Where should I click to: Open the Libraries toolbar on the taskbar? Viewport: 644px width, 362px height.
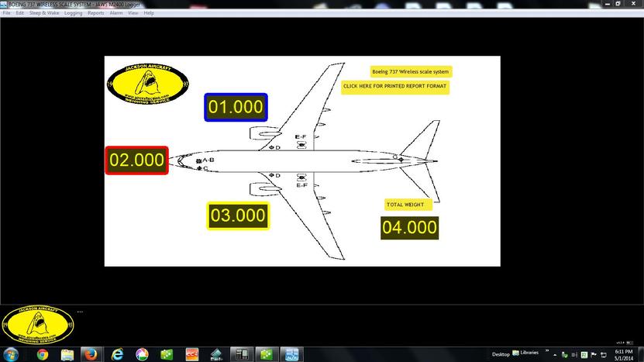(x=525, y=353)
